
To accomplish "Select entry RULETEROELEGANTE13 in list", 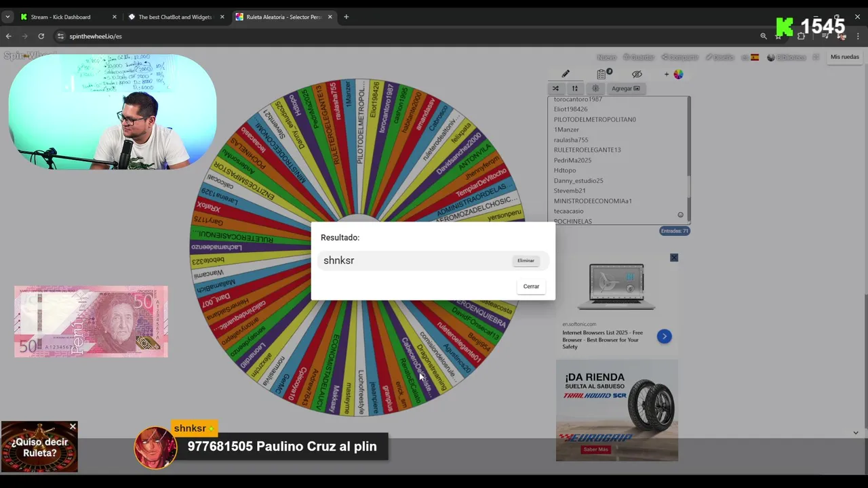I will [587, 150].
